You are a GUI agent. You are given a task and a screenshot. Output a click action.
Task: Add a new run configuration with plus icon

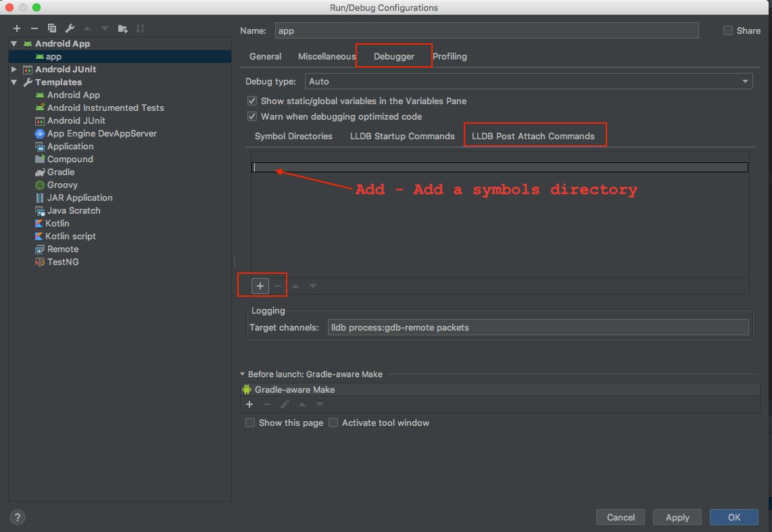(x=17, y=28)
